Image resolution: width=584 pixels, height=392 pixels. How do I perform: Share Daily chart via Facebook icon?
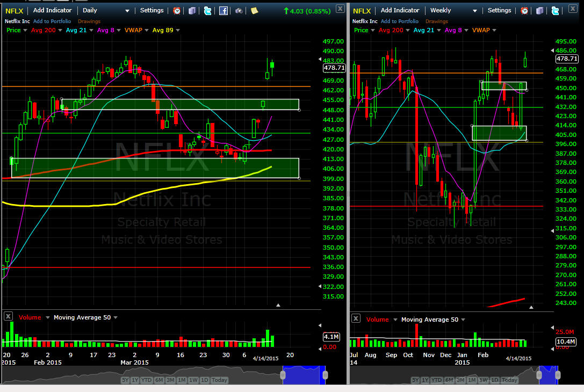223,11
